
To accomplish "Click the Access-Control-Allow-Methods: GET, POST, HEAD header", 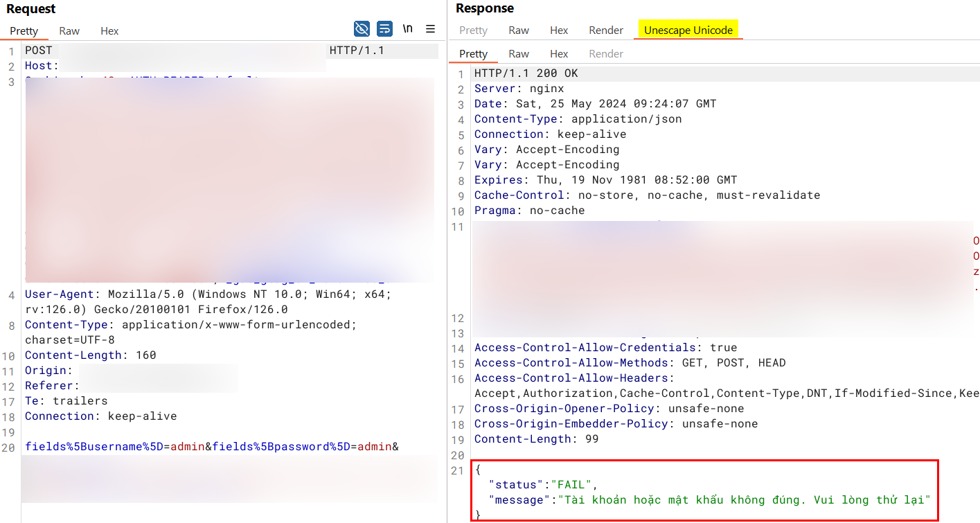I will [x=630, y=363].
